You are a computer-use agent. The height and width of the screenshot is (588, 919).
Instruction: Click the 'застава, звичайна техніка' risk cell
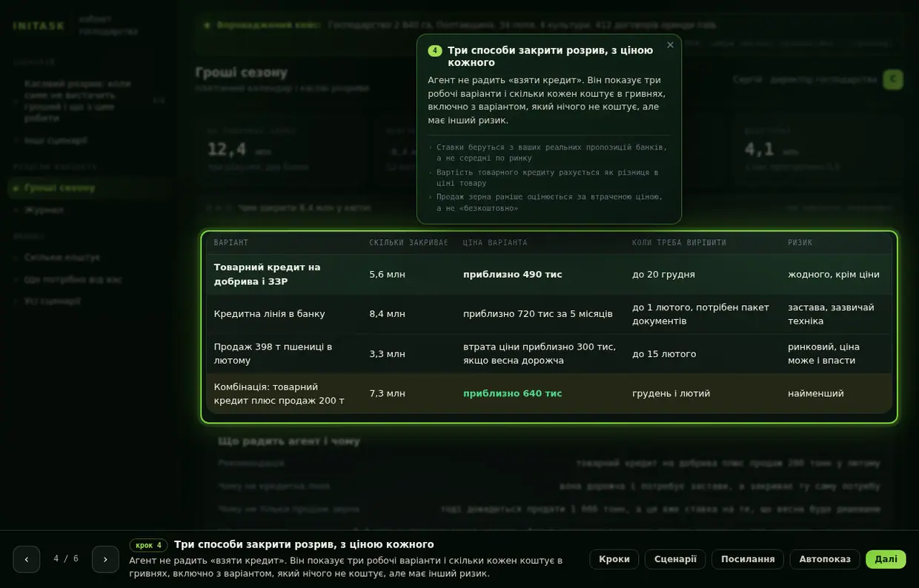coord(831,314)
